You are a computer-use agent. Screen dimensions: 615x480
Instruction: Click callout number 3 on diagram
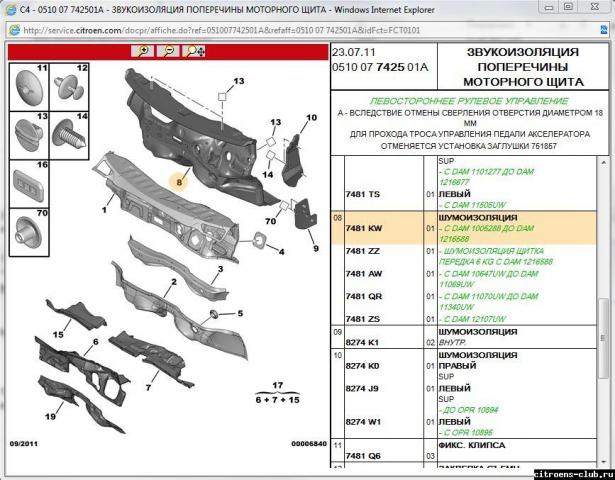pyautogui.click(x=220, y=269)
